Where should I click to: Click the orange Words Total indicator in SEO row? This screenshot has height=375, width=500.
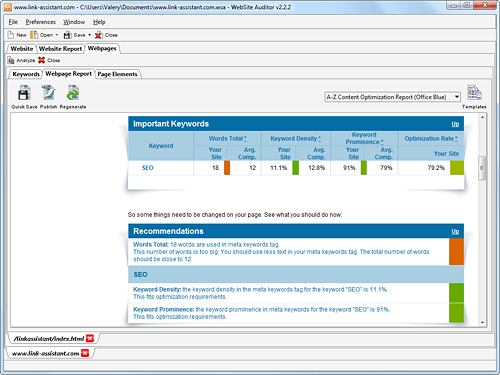point(227,168)
